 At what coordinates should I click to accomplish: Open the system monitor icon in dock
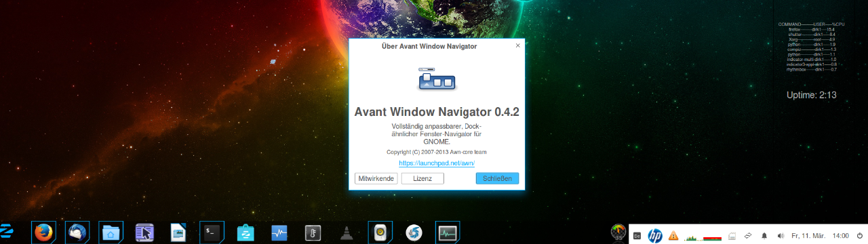448,232
